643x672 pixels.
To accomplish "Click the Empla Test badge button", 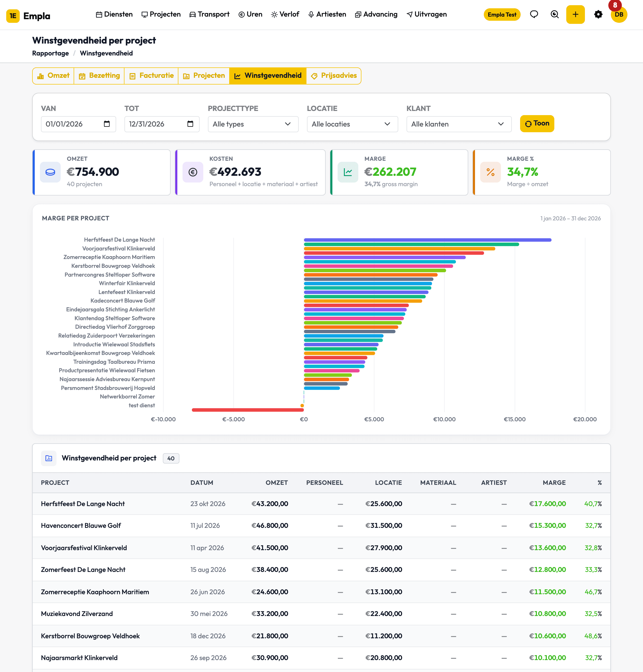I will 502,15.
